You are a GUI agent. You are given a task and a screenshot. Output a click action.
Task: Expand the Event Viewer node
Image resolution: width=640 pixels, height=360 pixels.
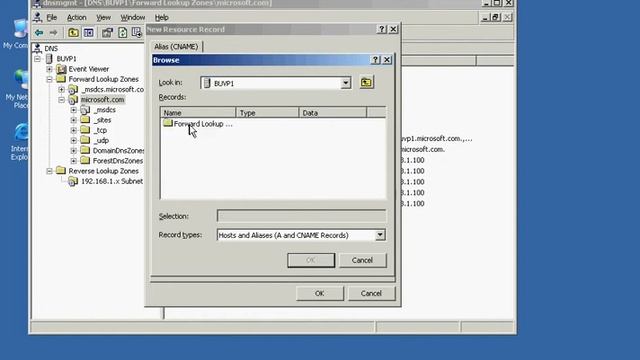pos(50,69)
